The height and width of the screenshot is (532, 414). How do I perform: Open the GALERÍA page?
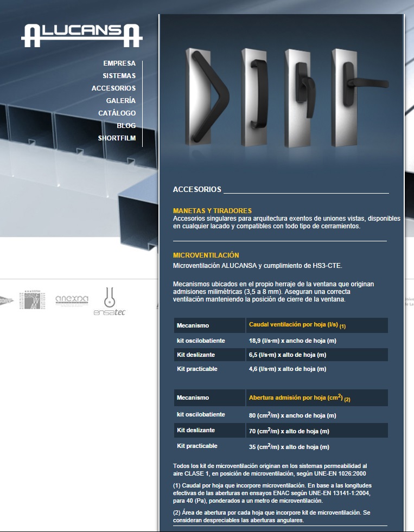(120, 101)
